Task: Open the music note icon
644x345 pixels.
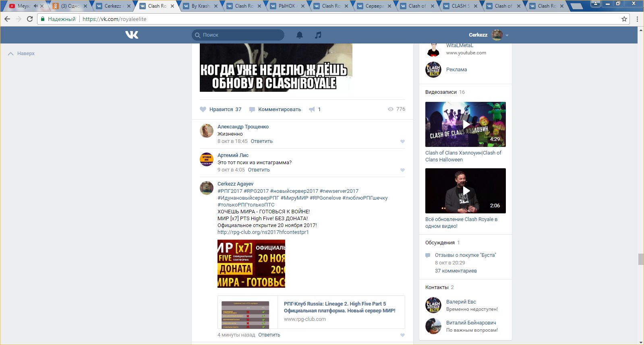Action: click(318, 35)
